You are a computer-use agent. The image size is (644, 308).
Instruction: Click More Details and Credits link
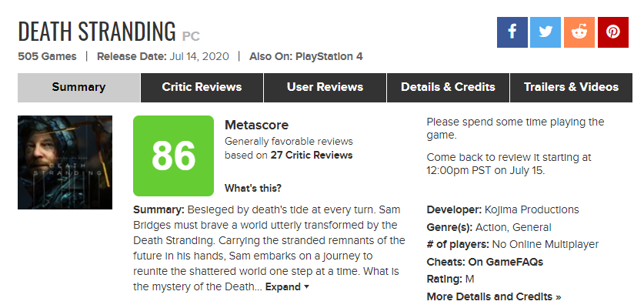pos(493,296)
